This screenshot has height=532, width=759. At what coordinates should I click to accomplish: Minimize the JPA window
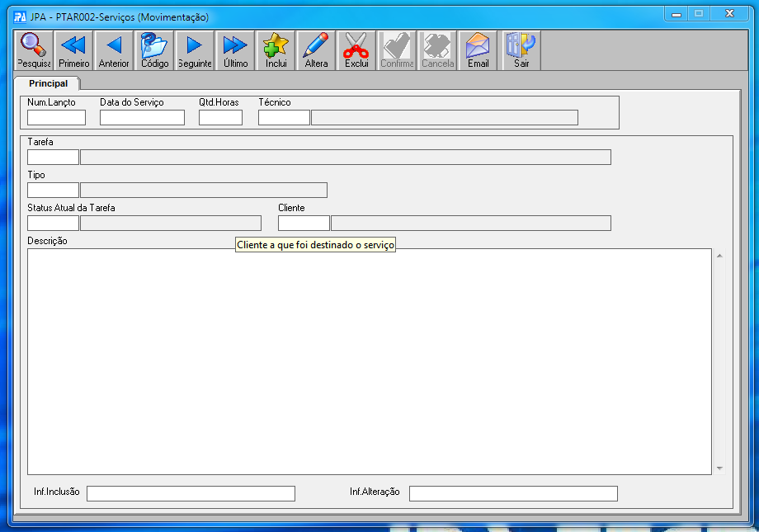[676, 14]
